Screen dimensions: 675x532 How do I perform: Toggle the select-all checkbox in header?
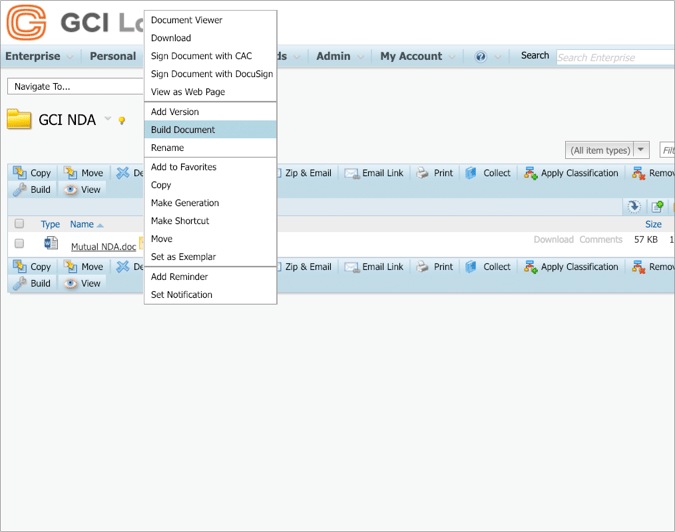pos(19,224)
